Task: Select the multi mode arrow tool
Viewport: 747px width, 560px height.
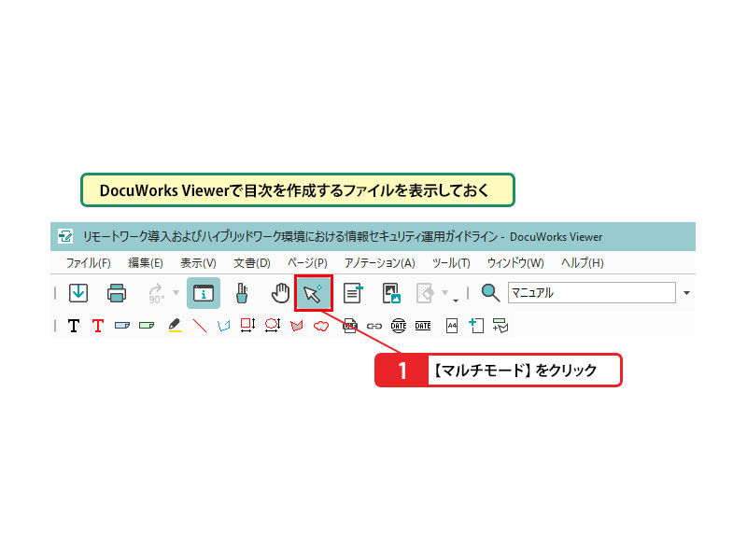Action: 313,293
